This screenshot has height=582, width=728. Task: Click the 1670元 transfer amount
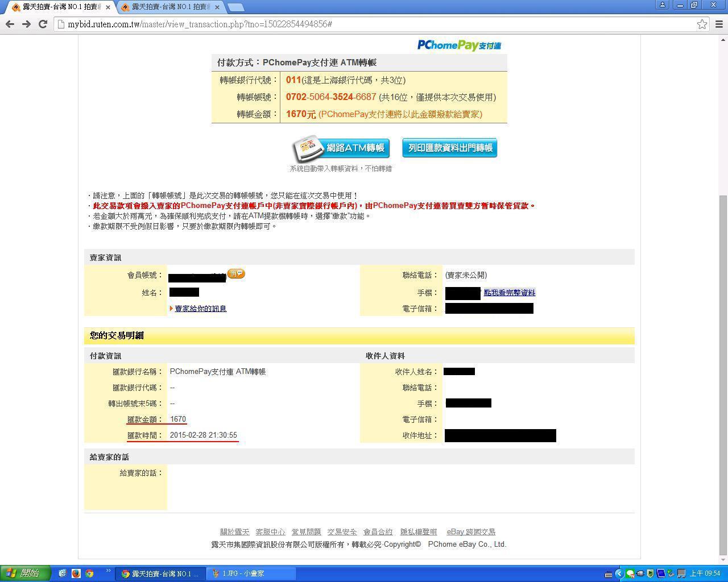pyautogui.click(x=301, y=114)
